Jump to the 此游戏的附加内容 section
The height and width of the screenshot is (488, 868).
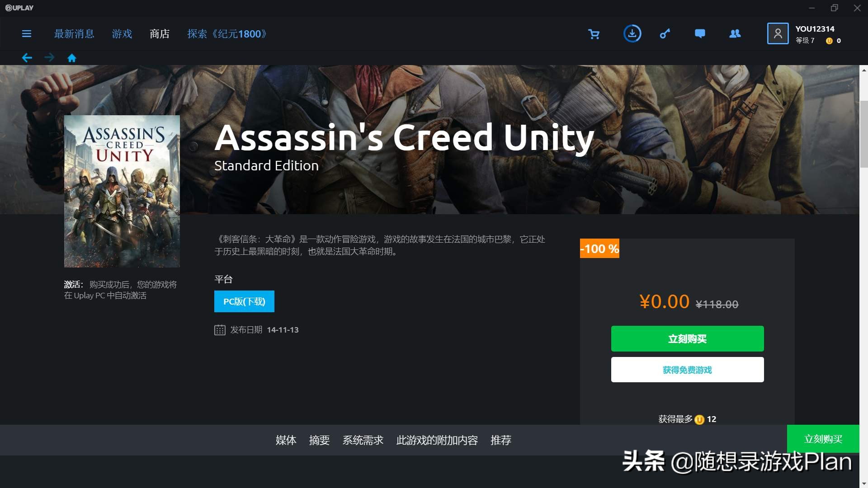coord(437,440)
